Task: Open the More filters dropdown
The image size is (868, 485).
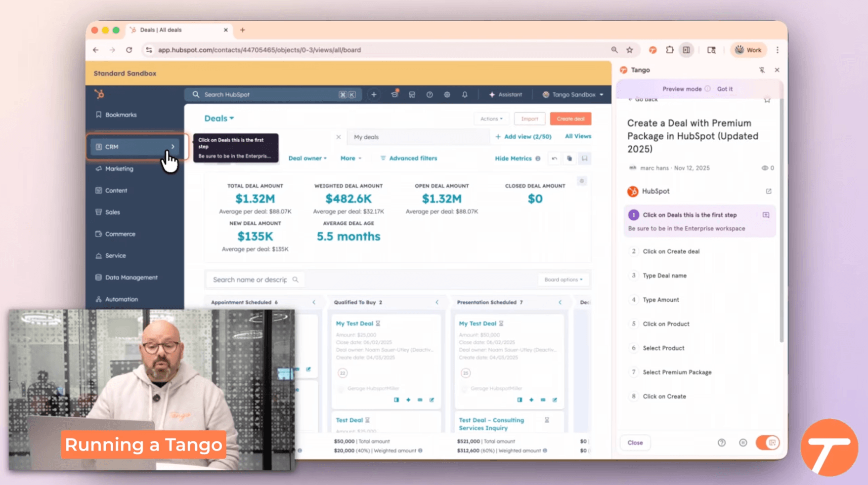Action: coord(351,159)
